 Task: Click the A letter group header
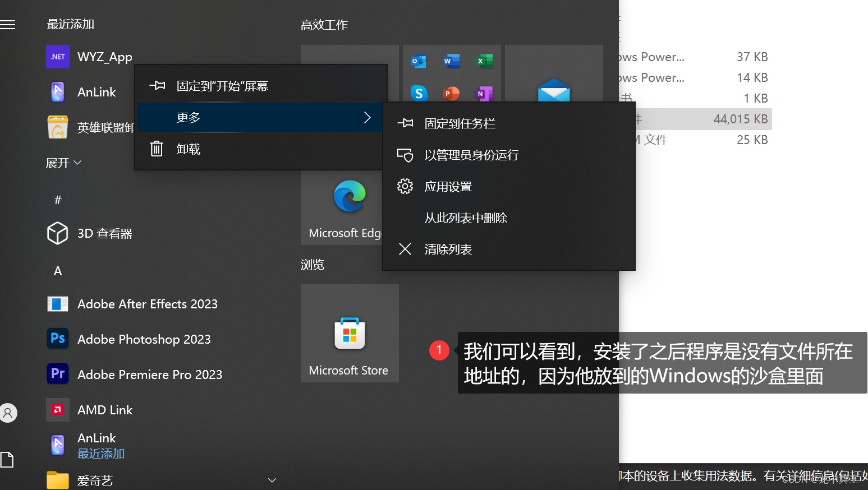tap(58, 271)
